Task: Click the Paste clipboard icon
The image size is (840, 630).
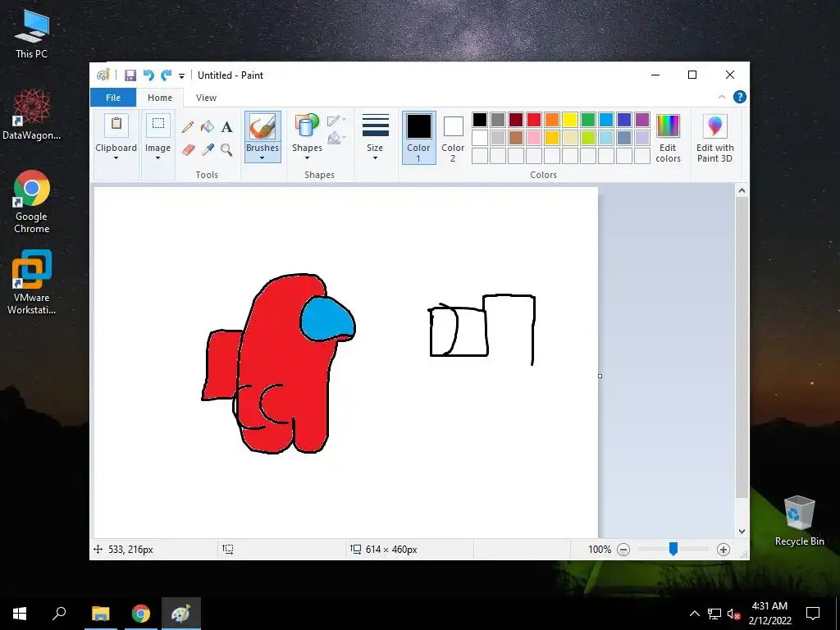Action: [116, 125]
